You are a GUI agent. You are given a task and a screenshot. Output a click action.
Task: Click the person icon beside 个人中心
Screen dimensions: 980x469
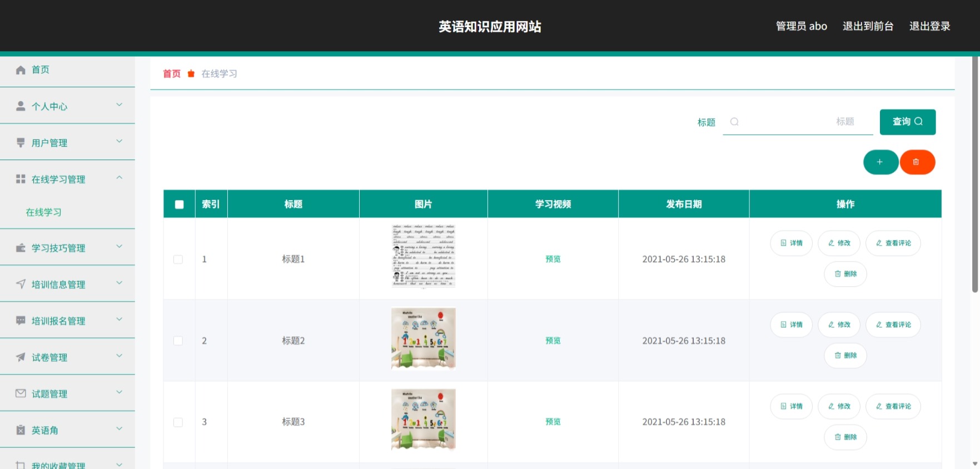point(21,106)
